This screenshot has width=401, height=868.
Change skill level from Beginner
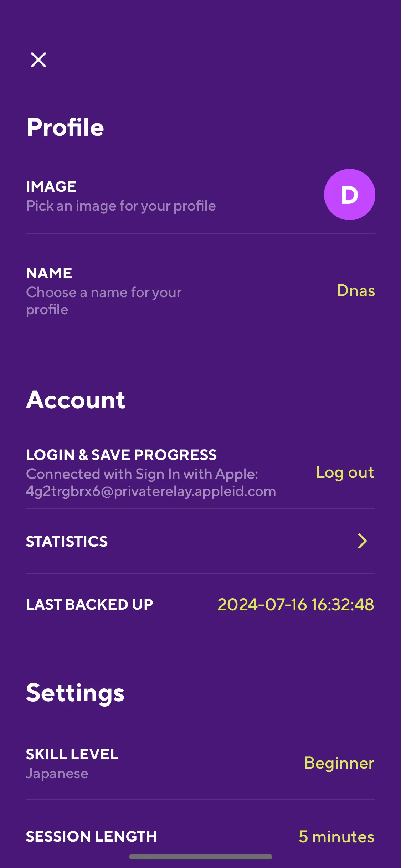[x=339, y=763]
